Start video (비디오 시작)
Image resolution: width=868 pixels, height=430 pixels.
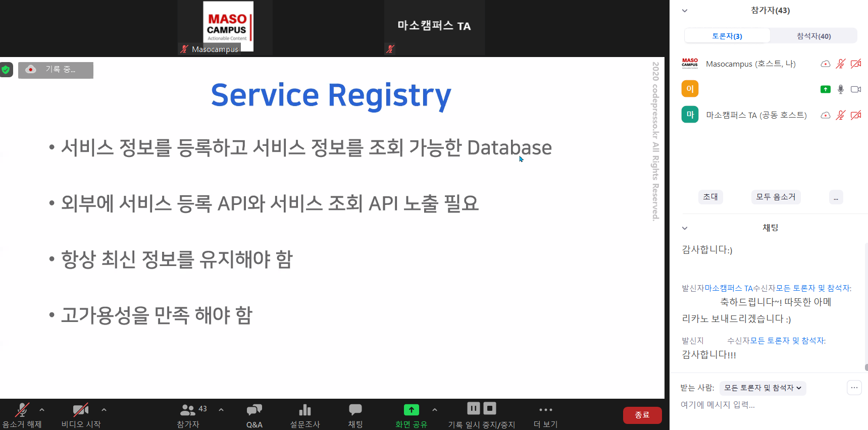[80, 410]
